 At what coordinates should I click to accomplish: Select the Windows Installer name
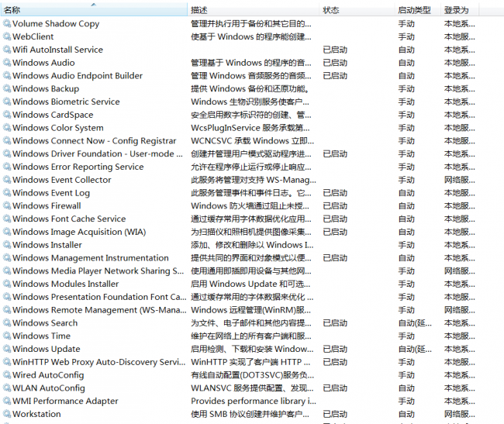click(47, 244)
